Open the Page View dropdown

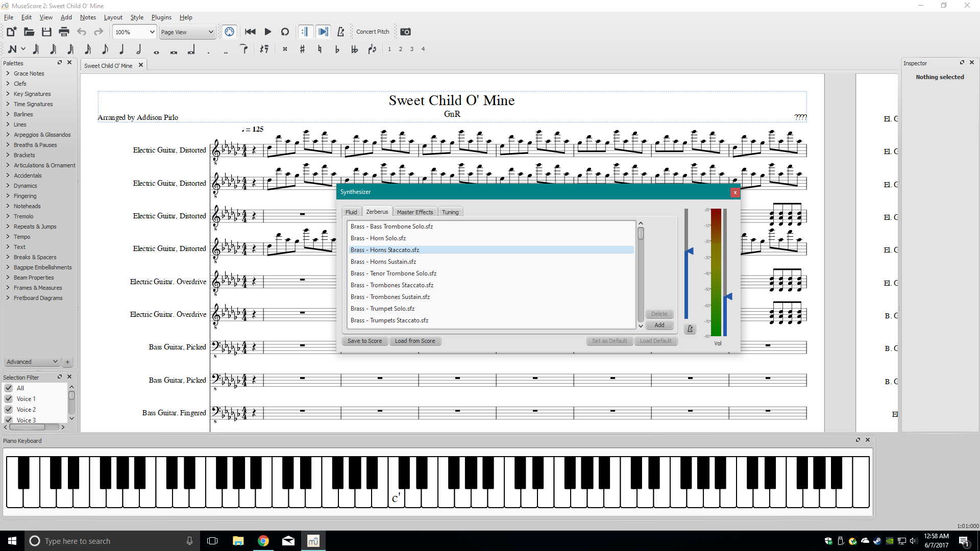tap(187, 32)
